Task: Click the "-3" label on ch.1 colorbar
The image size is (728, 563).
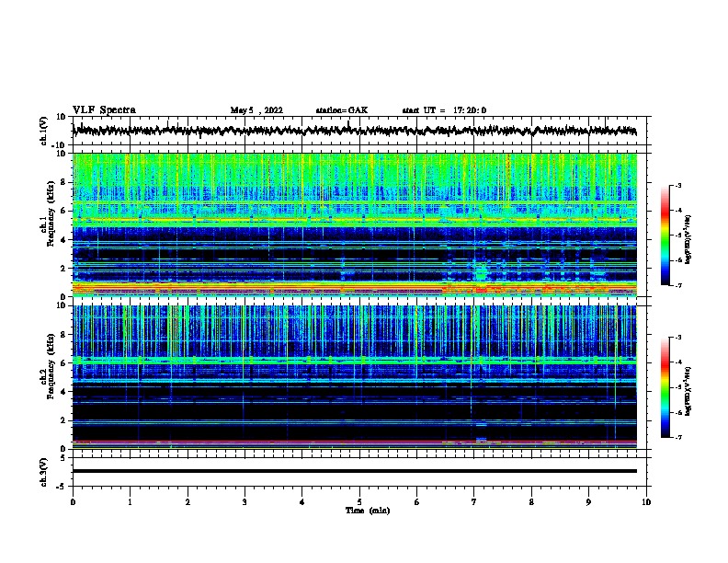Action: pos(677,185)
